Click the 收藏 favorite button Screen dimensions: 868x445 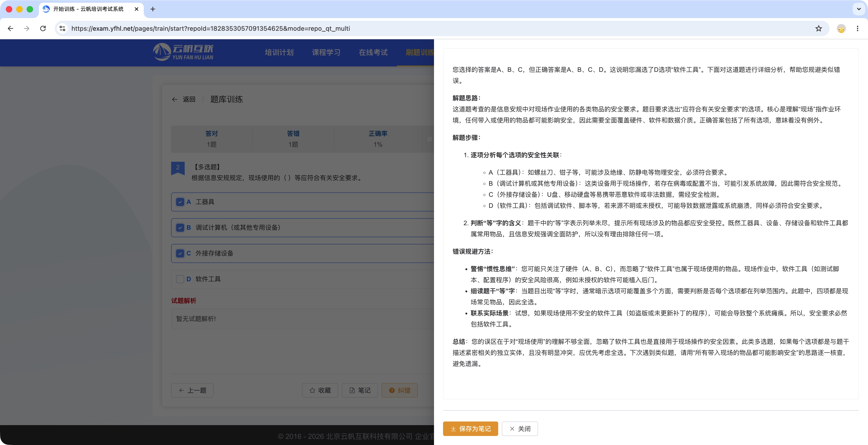coord(320,390)
